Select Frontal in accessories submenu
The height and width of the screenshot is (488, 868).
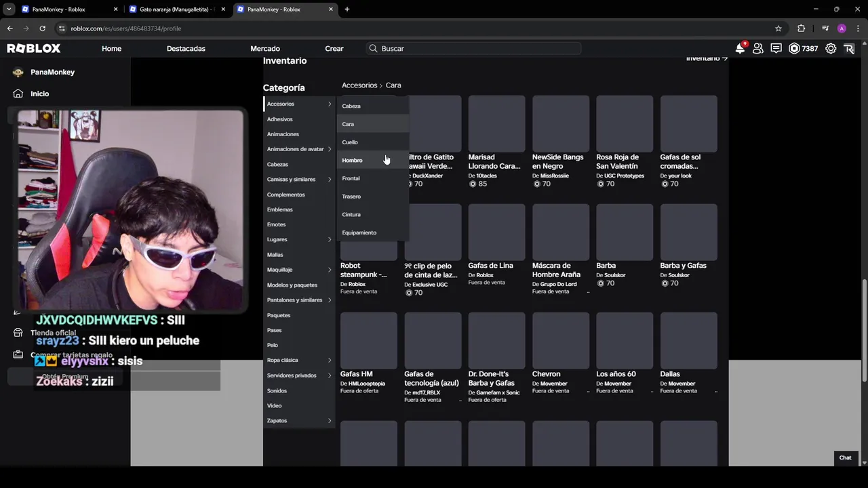[x=372, y=178]
